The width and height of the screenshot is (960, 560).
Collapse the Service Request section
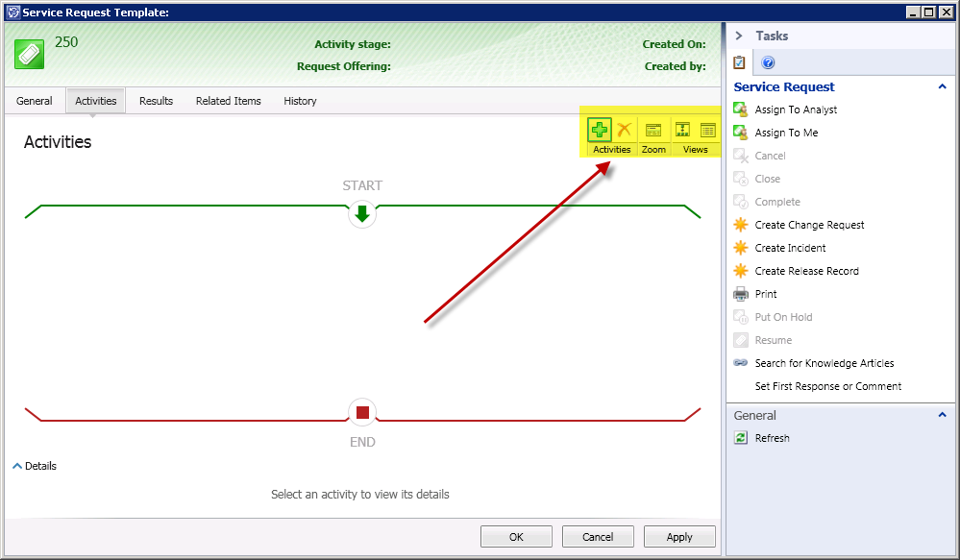click(x=942, y=86)
